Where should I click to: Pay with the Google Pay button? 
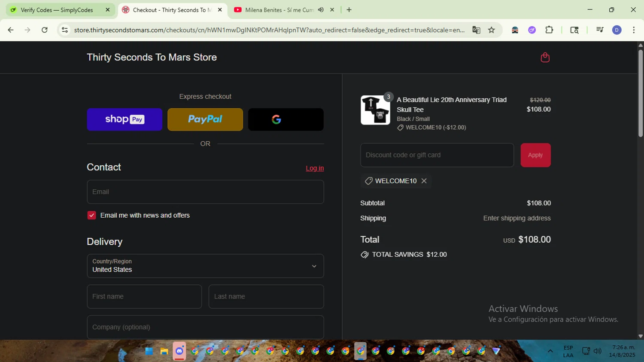[x=286, y=119]
